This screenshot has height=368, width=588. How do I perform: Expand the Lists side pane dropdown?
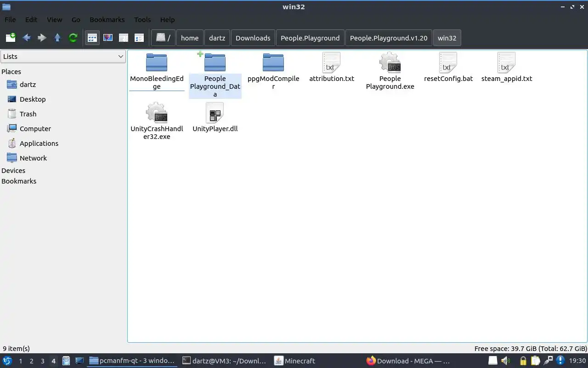[x=63, y=57]
